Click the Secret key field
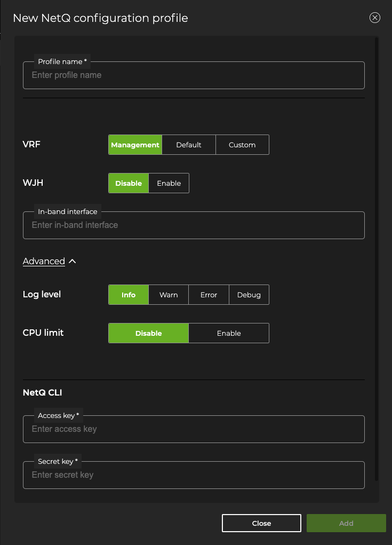 click(194, 475)
